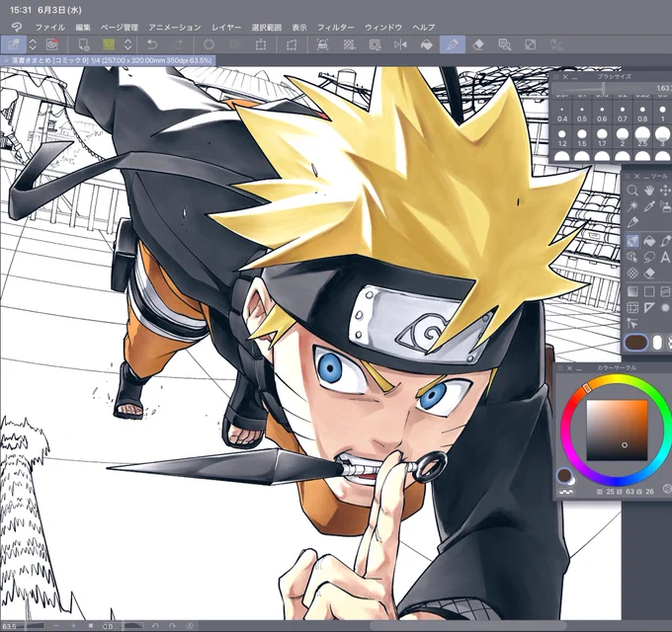The height and width of the screenshot is (632, 672).
Task: Click the free transform icon in command bar
Action: click(292, 44)
